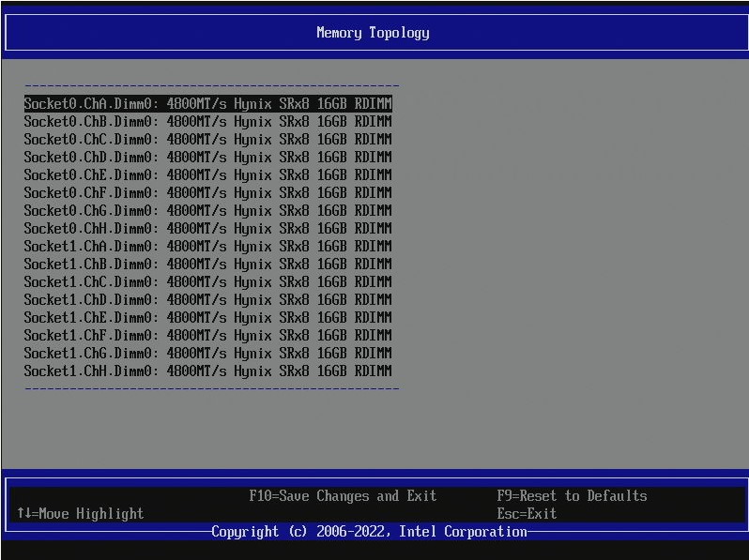Click the Intel Corporation copyright text

[369, 532]
